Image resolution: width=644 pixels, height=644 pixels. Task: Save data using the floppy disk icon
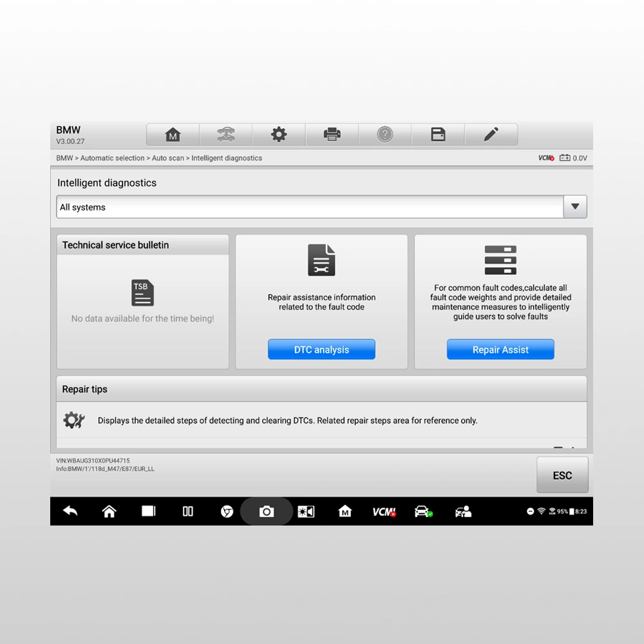tap(438, 135)
